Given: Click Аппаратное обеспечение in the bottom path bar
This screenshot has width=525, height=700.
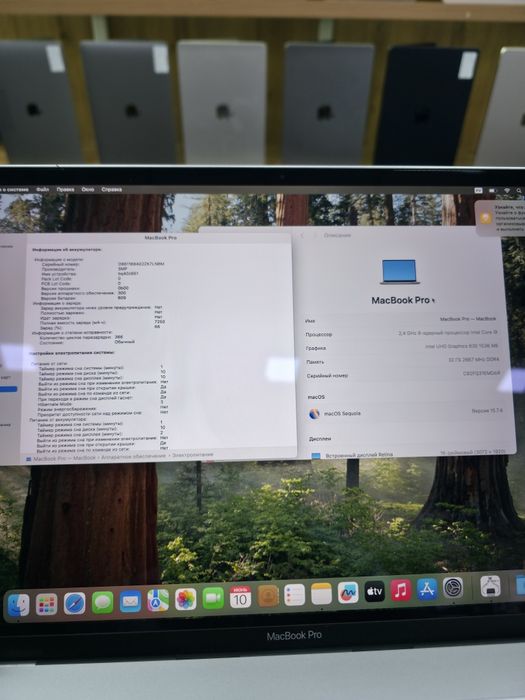Looking at the screenshot, I should click(x=133, y=457).
